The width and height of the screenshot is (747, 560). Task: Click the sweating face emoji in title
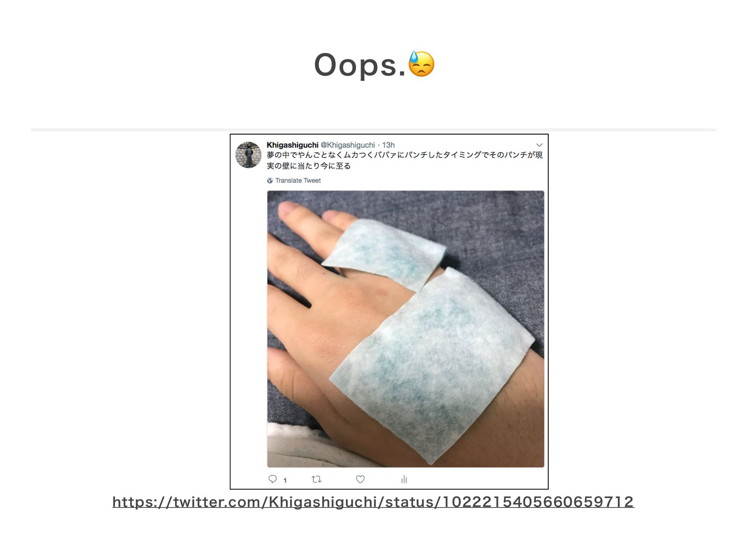point(421,64)
